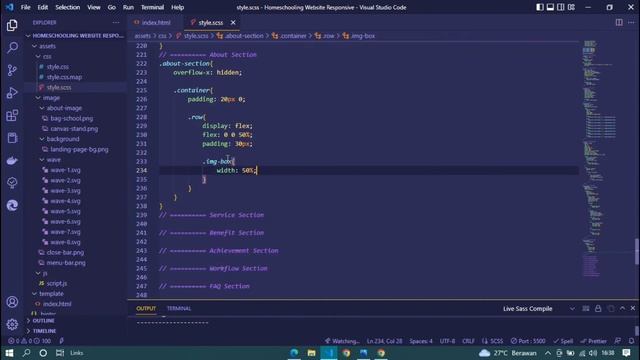Open the File menu
This screenshot has width=640, height=360.
click(25, 7)
